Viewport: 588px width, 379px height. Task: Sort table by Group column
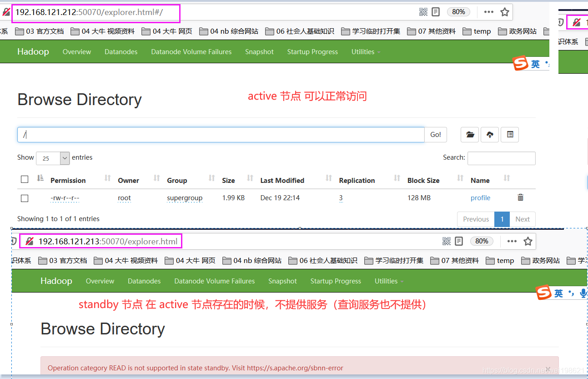tap(177, 181)
